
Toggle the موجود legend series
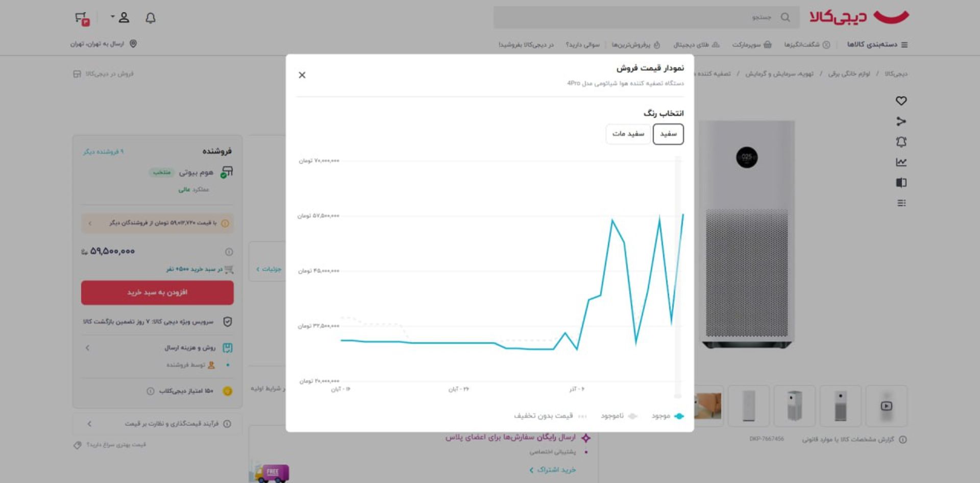pyautogui.click(x=668, y=416)
